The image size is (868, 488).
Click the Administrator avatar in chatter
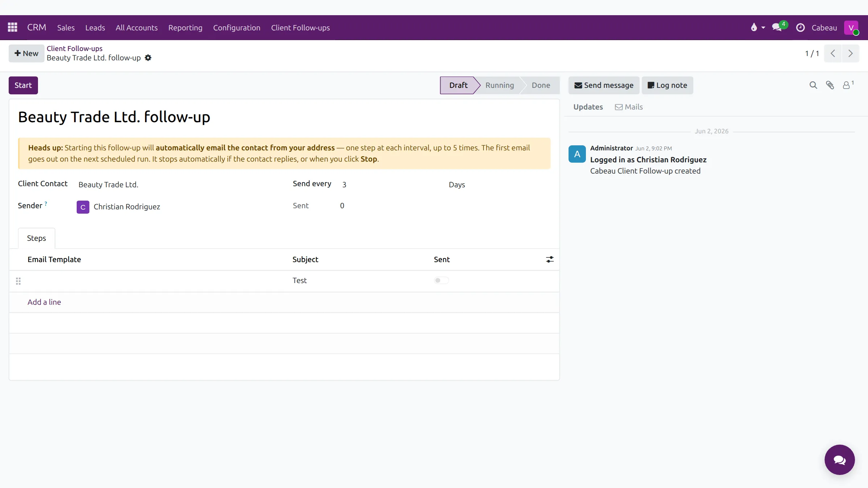point(577,154)
